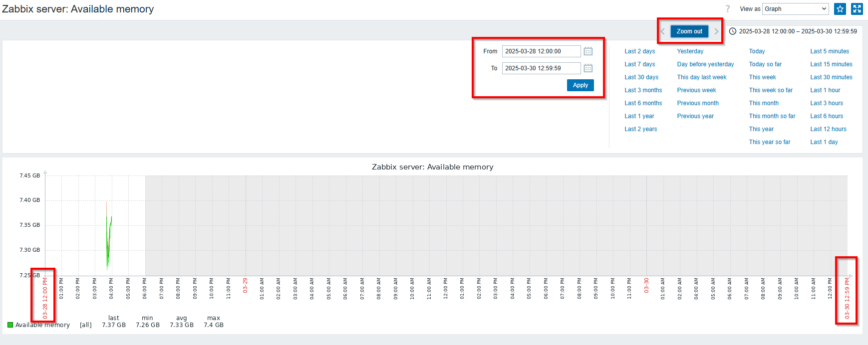Click the 7.45 GB y-axis label
The image size is (868, 345).
[x=30, y=175]
